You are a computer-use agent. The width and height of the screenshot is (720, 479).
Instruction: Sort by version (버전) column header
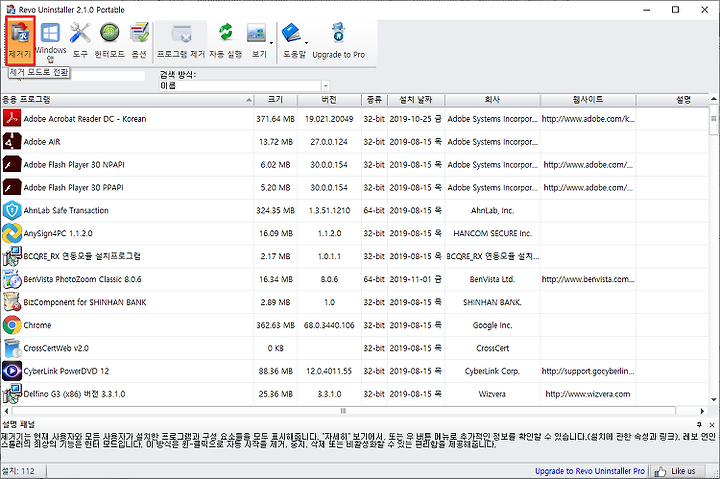click(329, 100)
